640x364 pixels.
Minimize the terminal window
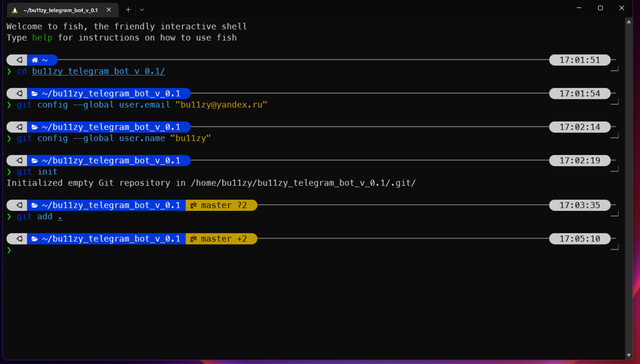click(x=579, y=8)
